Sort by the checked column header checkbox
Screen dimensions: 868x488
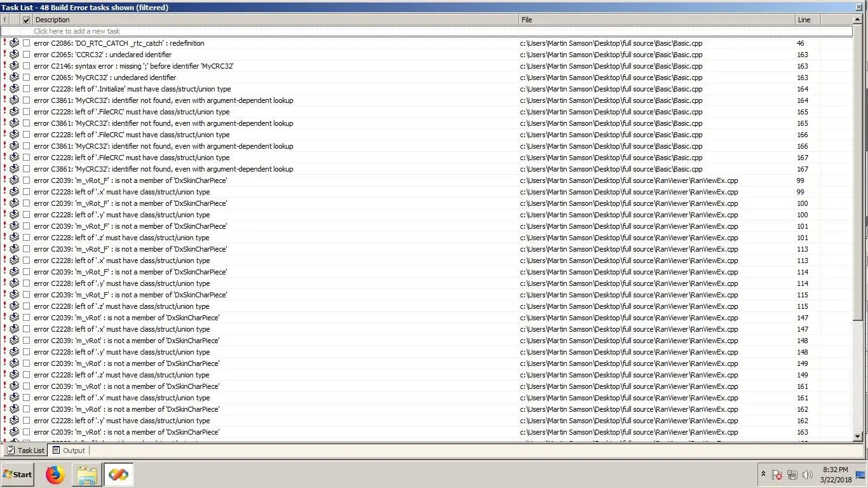(26, 20)
